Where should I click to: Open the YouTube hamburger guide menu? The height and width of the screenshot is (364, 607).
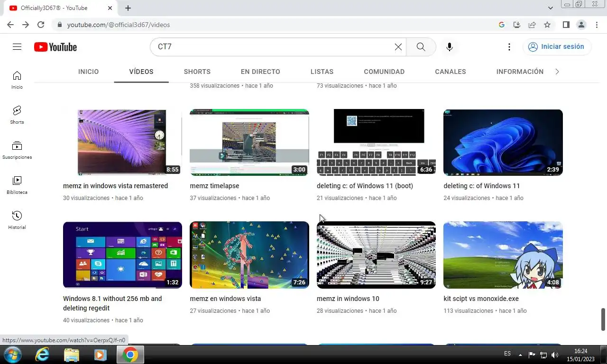17,47
